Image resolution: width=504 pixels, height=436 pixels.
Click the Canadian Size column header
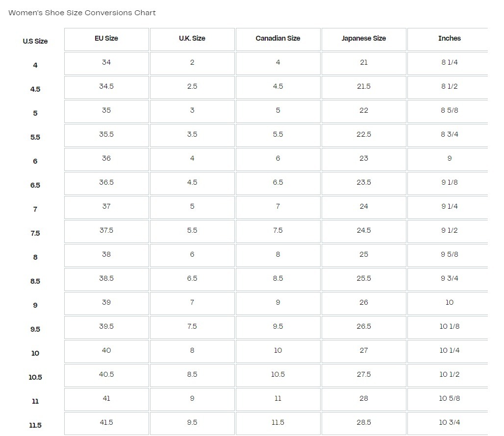(x=278, y=38)
